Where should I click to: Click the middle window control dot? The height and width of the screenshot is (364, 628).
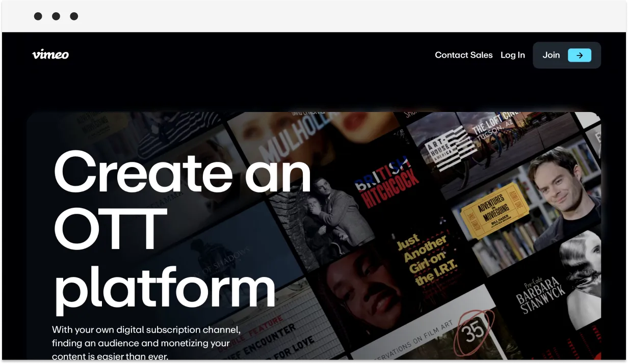tap(56, 16)
